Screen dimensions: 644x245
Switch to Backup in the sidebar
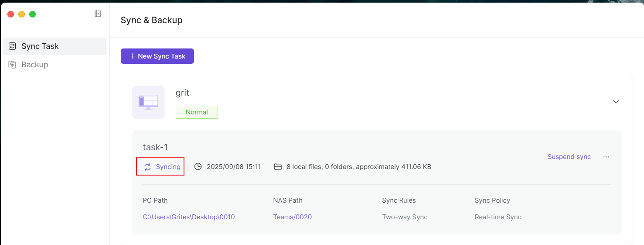pyautogui.click(x=35, y=65)
